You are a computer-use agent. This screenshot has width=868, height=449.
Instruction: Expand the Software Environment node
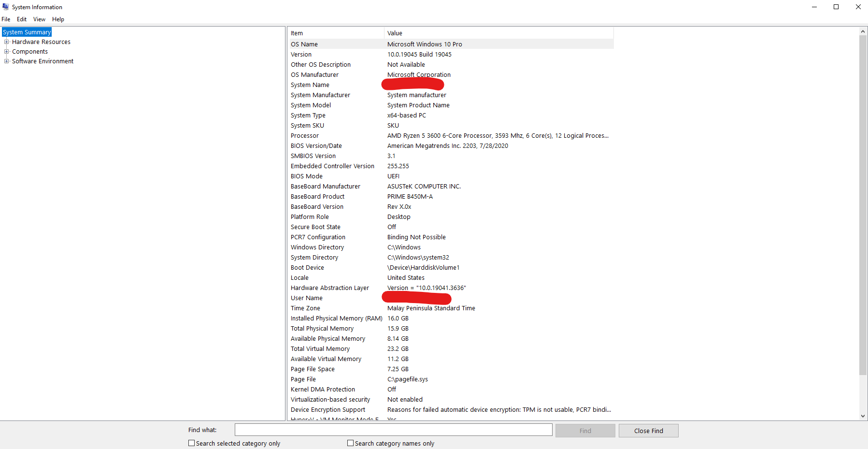pos(7,61)
